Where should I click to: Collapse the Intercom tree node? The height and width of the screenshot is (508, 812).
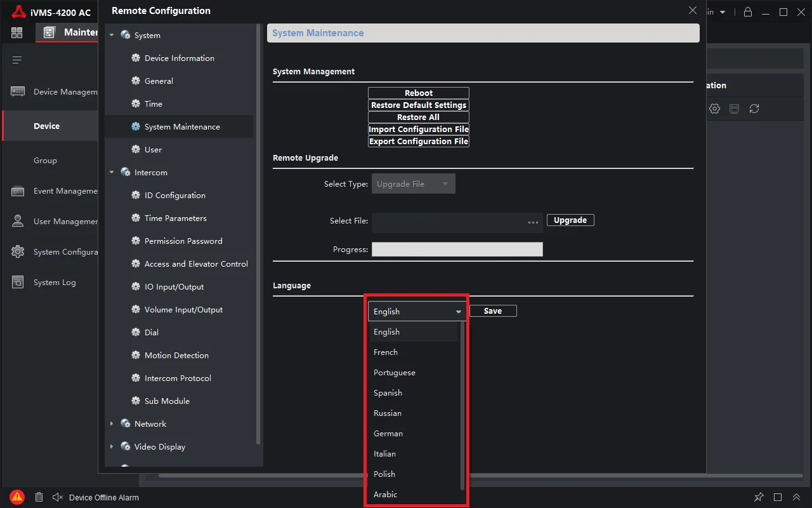click(112, 173)
